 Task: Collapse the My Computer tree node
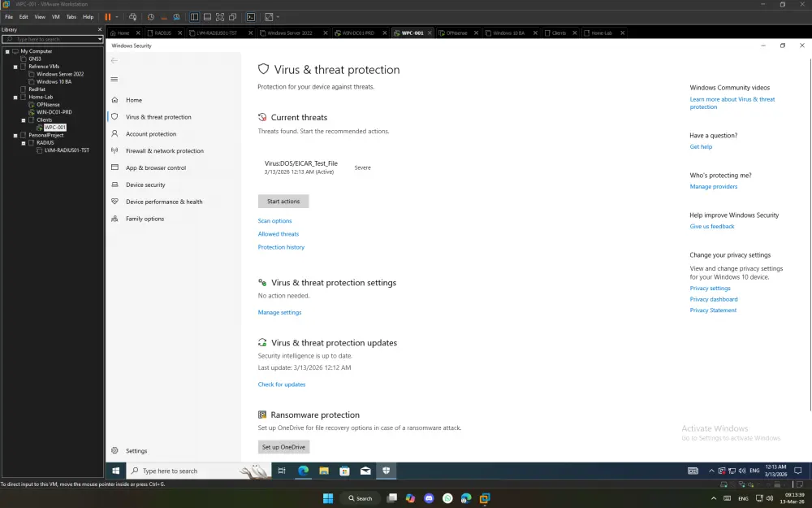click(x=7, y=51)
